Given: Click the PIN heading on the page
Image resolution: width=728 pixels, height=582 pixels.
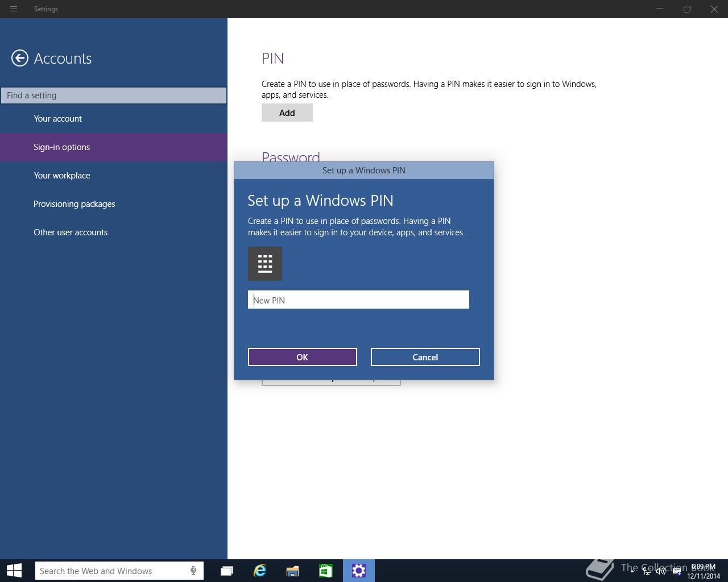Looking at the screenshot, I should tap(273, 59).
